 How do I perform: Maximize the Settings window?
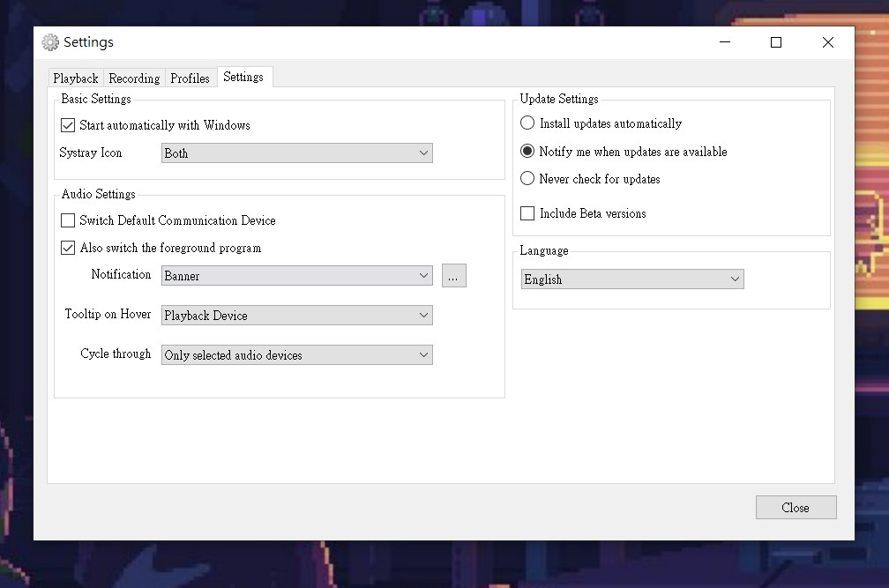(776, 42)
